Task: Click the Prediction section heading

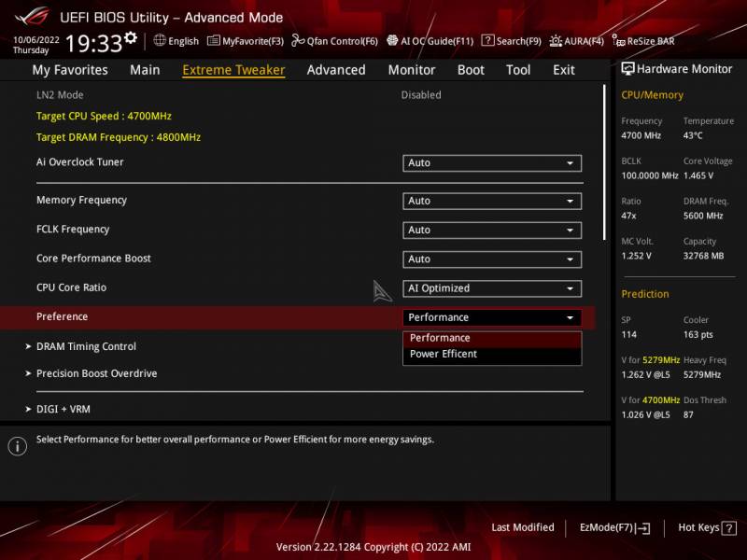Action: click(645, 294)
